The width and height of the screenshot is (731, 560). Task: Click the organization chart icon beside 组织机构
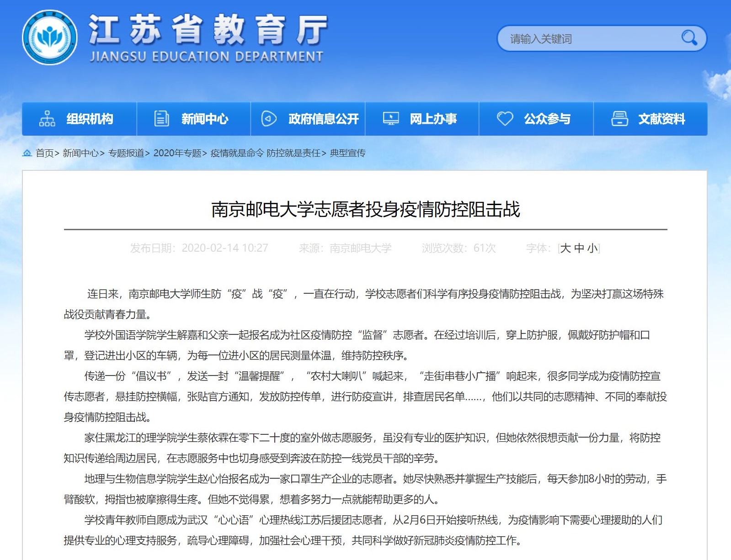tap(47, 119)
